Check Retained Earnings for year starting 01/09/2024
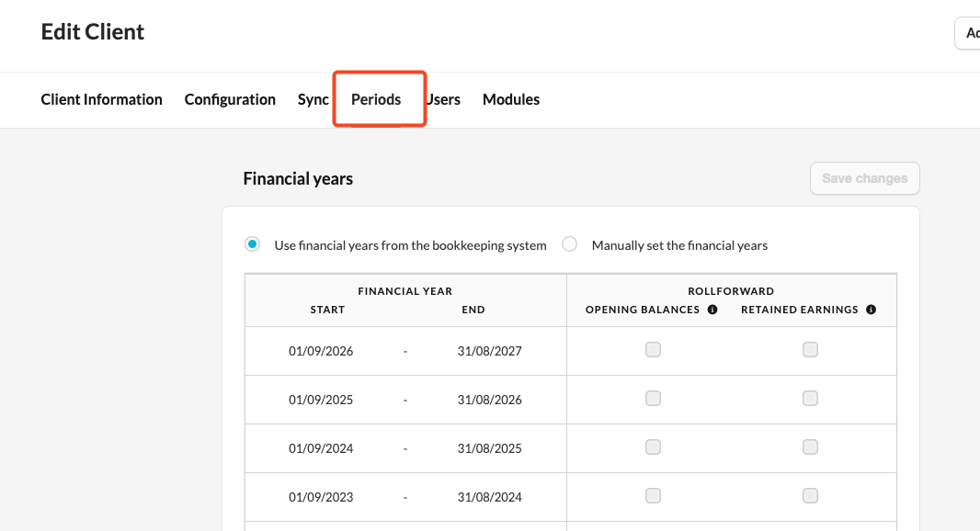The width and height of the screenshot is (980, 531). coord(810,446)
